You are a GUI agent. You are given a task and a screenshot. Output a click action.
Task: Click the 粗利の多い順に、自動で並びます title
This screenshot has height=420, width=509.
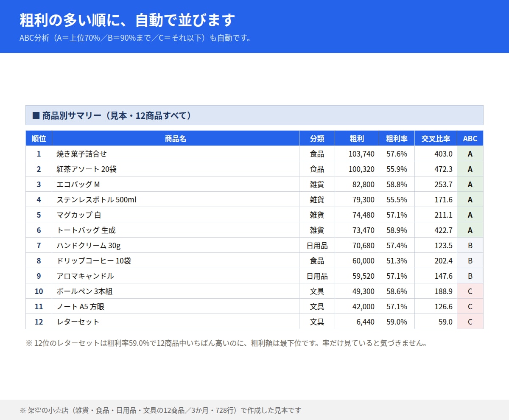(x=127, y=20)
